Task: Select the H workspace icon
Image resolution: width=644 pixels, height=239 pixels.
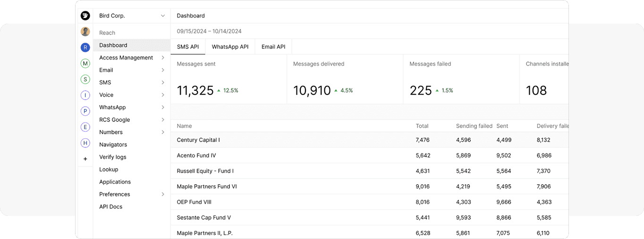Action: (85, 143)
